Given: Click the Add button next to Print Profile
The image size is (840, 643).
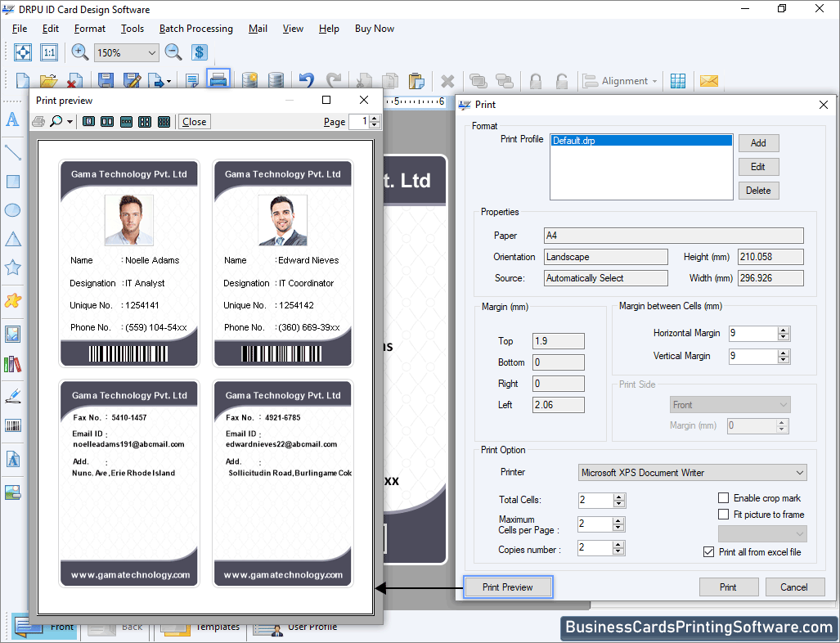Looking at the screenshot, I should 757,142.
